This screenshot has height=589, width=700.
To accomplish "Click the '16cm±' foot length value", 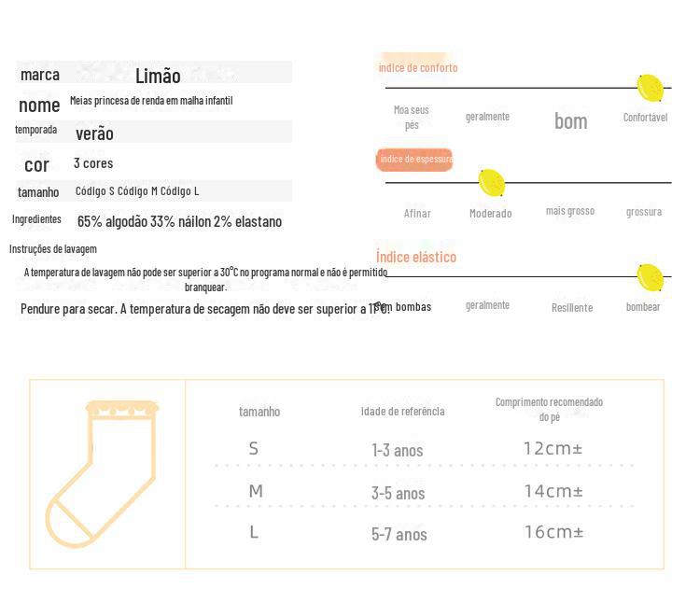I will click(x=553, y=532).
